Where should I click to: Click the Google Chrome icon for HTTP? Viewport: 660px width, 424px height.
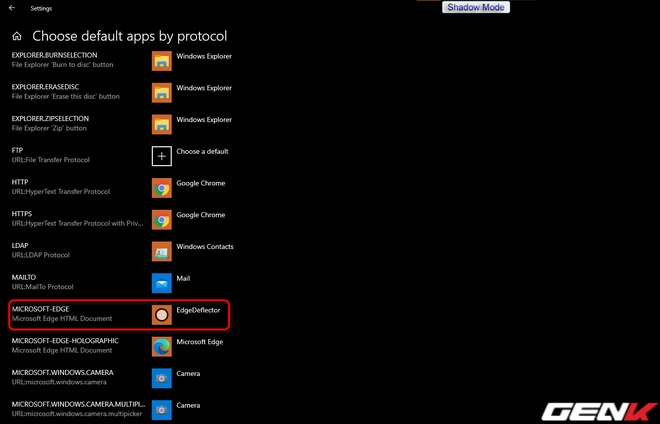tap(162, 188)
